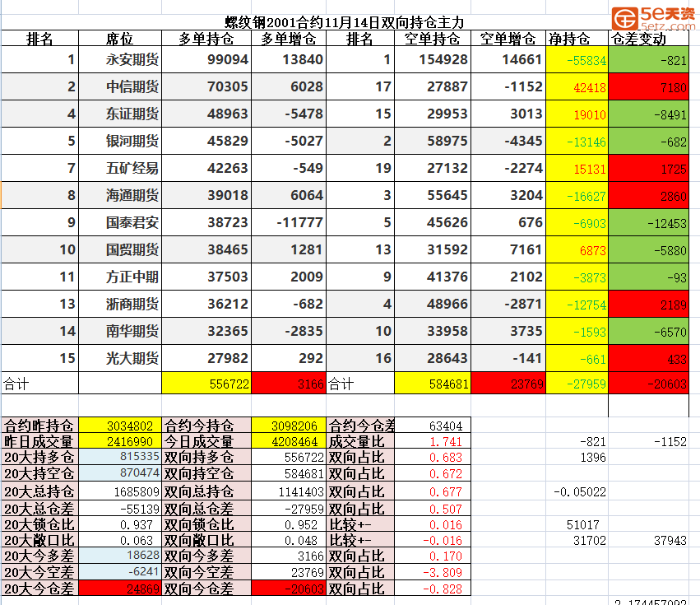Click the 东证期货 seat cell

119,114
